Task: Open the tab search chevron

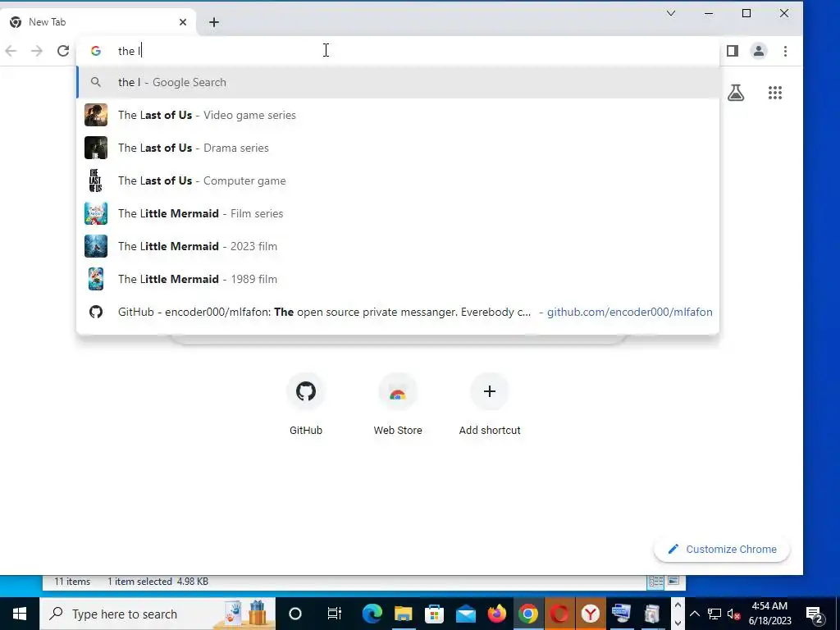Action: [671, 13]
